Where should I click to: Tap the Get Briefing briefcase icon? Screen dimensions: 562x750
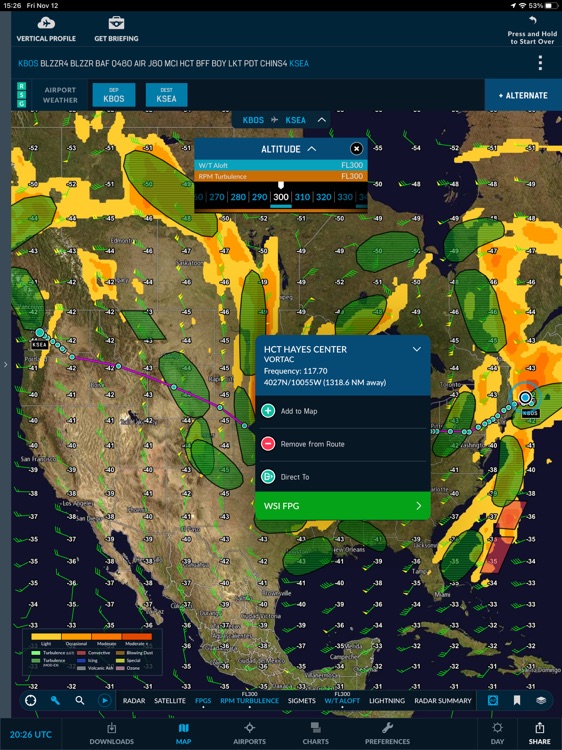pos(116,23)
